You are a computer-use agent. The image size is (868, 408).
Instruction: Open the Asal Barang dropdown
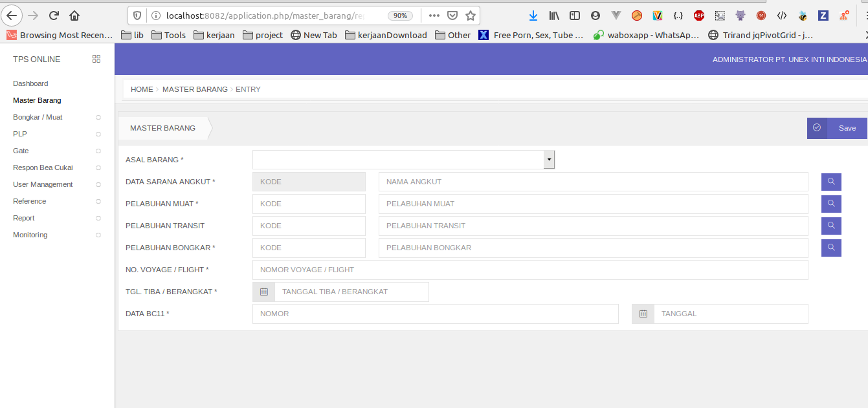pos(403,160)
